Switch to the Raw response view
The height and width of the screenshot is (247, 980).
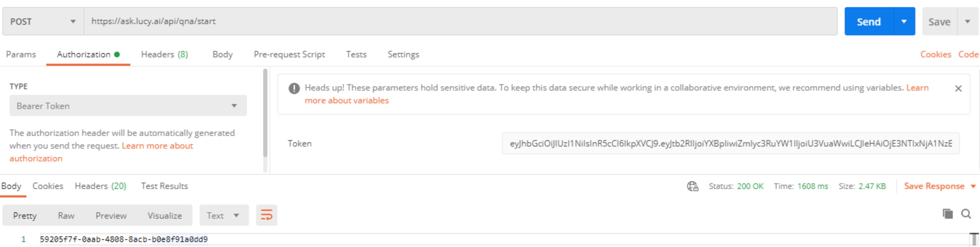(66, 216)
